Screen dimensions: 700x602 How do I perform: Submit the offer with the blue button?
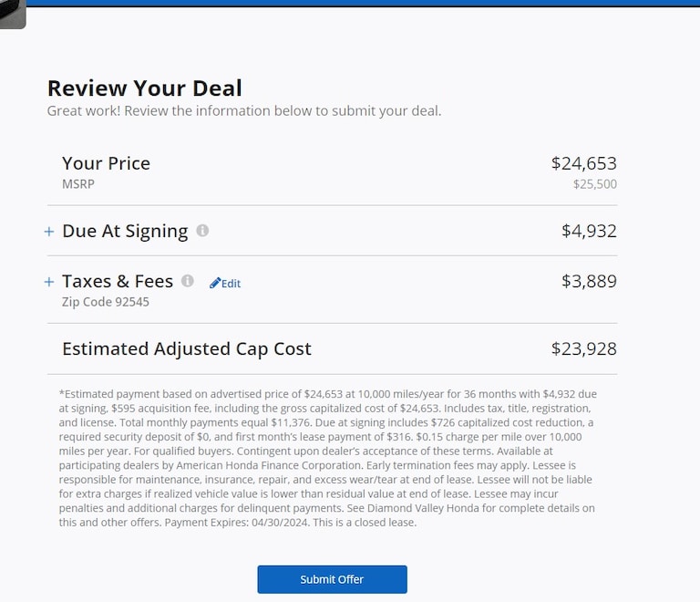pos(332,579)
